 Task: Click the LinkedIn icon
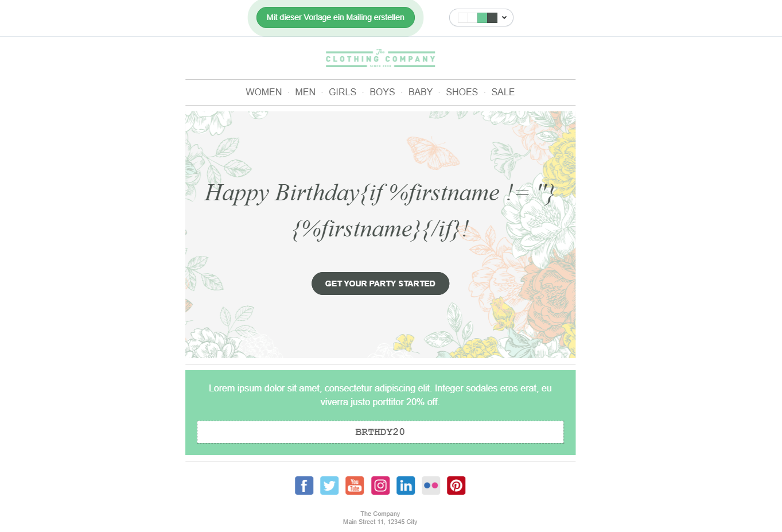pyautogui.click(x=406, y=486)
